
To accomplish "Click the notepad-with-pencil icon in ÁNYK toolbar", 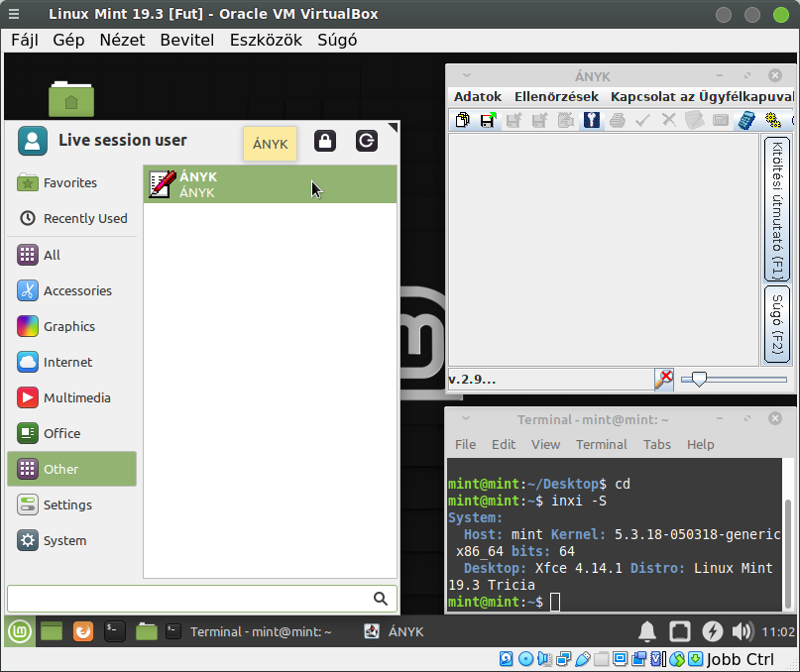I will [x=566, y=120].
